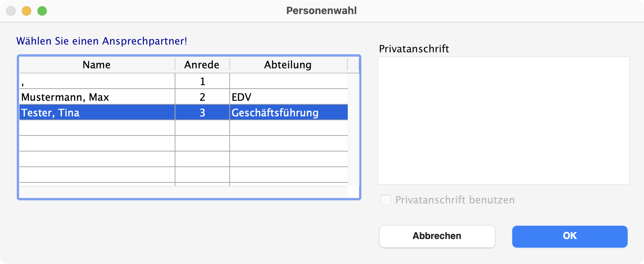Select the first empty-name row
This screenshot has height=264, width=644.
click(97, 82)
